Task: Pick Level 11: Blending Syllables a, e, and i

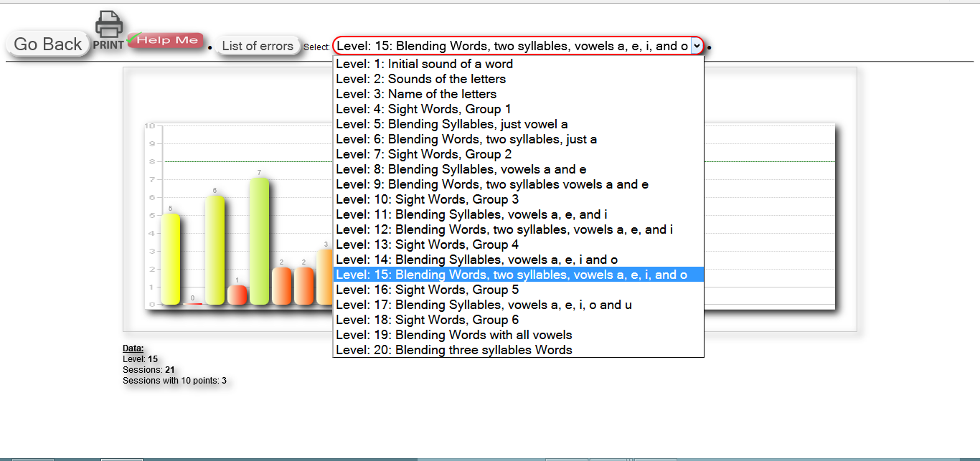Action: click(519, 214)
